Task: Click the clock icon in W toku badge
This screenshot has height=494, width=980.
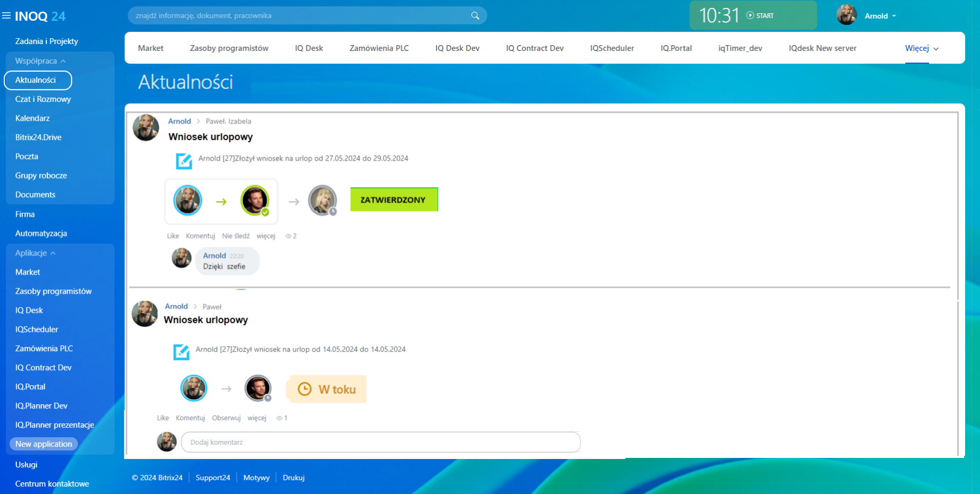Action: pos(305,389)
